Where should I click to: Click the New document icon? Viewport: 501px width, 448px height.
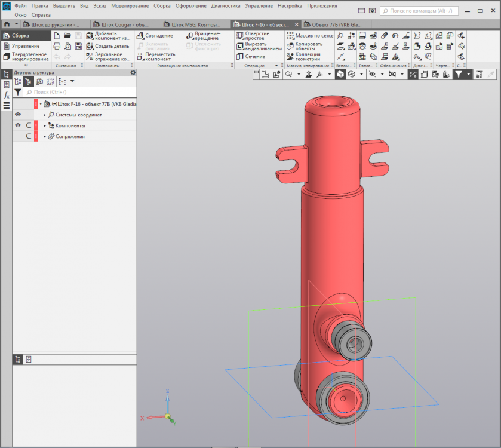click(x=57, y=36)
